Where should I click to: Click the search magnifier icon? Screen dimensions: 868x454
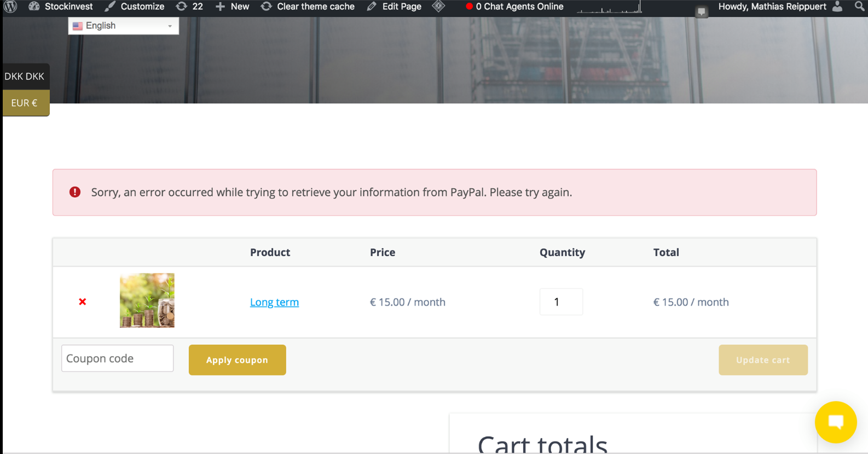pyautogui.click(x=859, y=7)
